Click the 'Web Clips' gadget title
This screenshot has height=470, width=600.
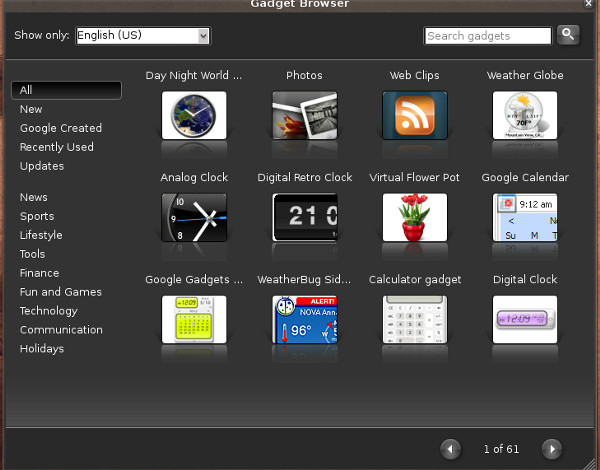click(x=414, y=75)
